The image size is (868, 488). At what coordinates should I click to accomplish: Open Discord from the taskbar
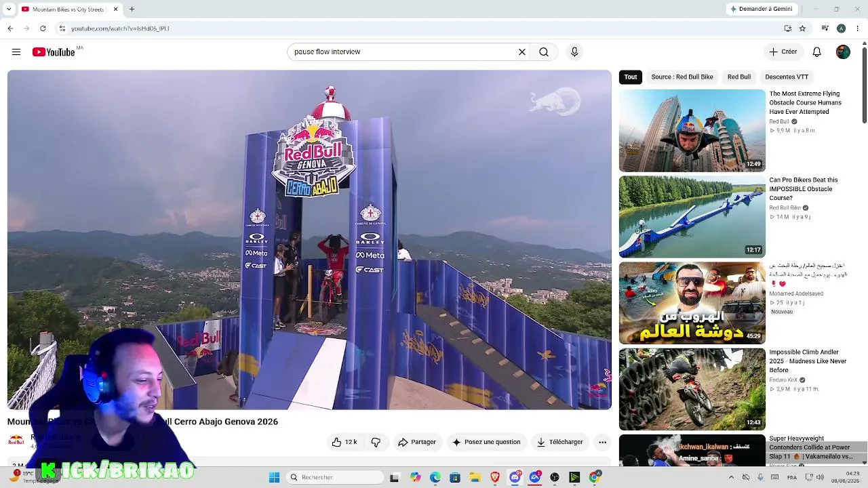tap(515, 477)
